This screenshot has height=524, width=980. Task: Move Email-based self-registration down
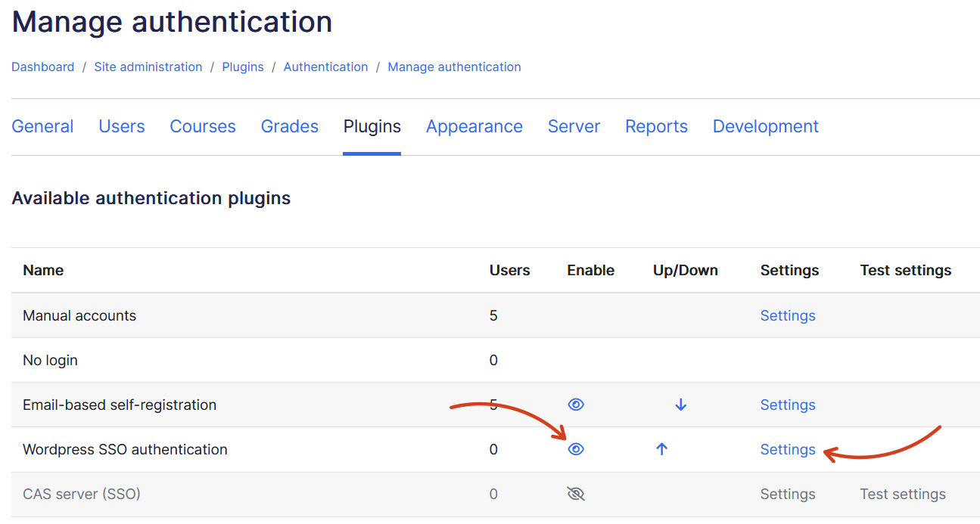[x=680, y=405]
